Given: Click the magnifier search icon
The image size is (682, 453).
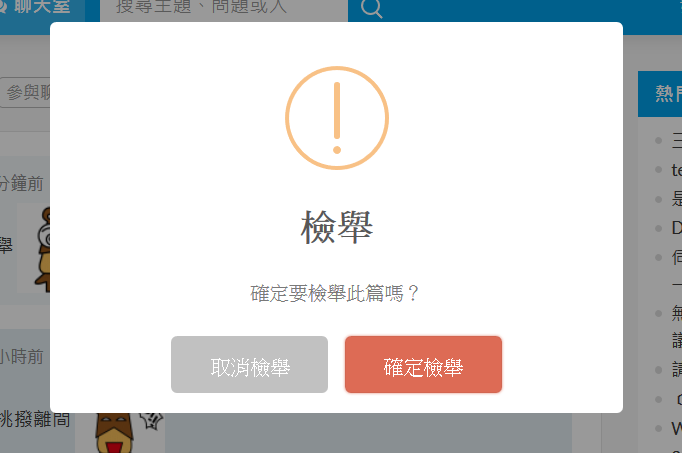Looking at the screenshot, I should 371,8.
